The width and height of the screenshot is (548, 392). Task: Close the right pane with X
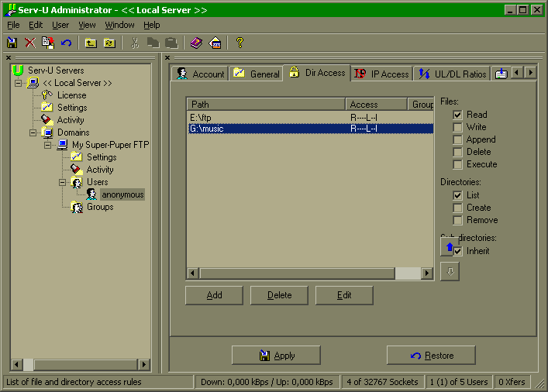(167, 57)
